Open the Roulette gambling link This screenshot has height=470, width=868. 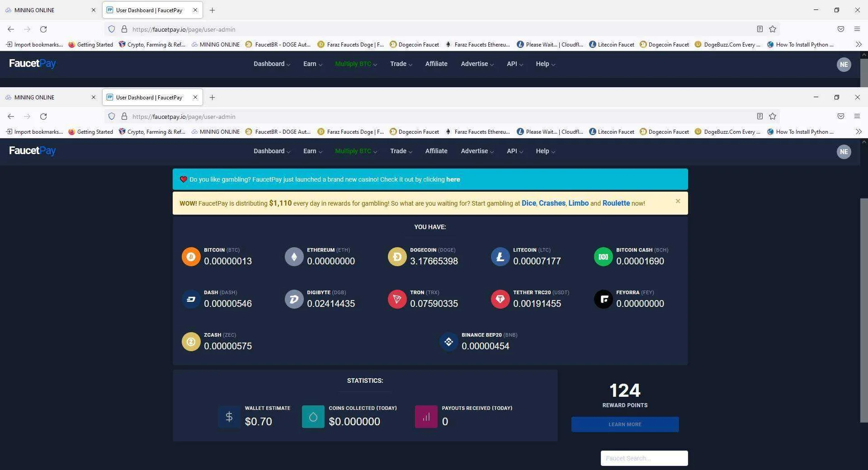tap(616, 203)
